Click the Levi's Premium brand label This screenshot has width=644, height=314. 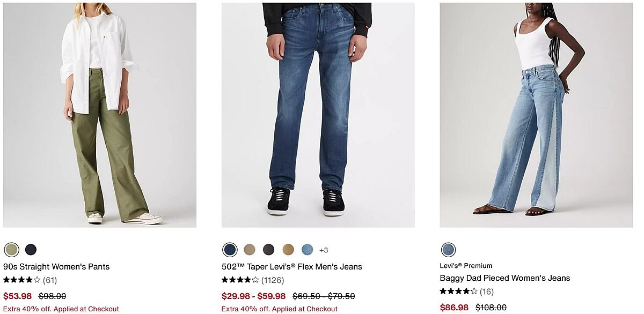[x=466, y=266]
